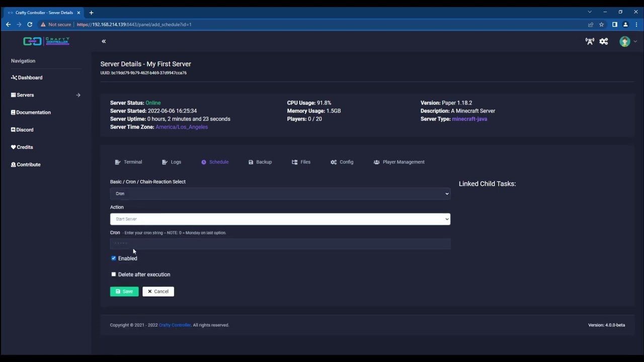
Task: Click the Not secure warning badge
Action: click(56, 25)
